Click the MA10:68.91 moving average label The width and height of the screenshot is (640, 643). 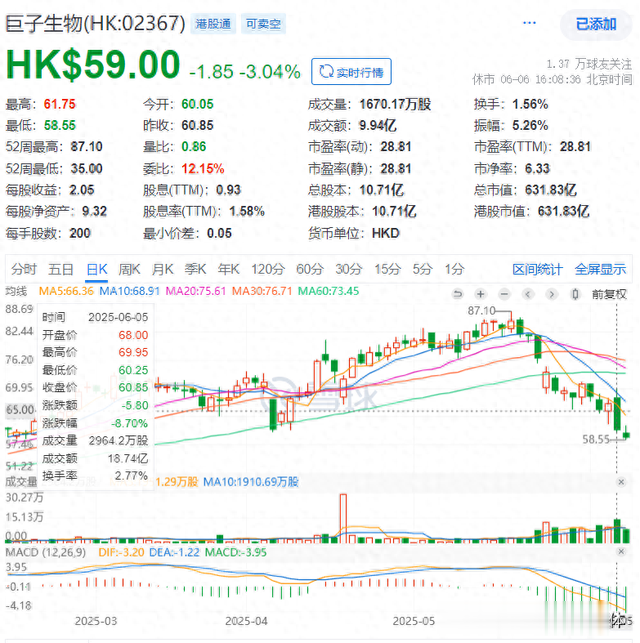[130, 291]
